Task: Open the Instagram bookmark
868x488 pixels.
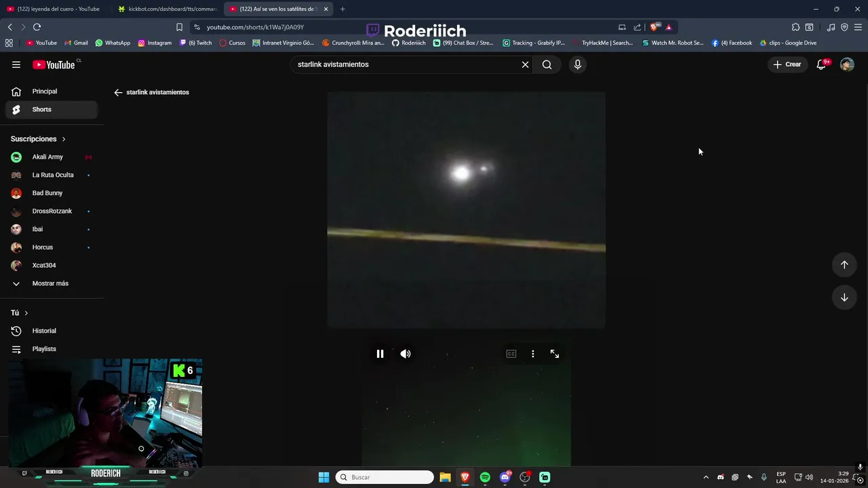Action: coord(155,43)
